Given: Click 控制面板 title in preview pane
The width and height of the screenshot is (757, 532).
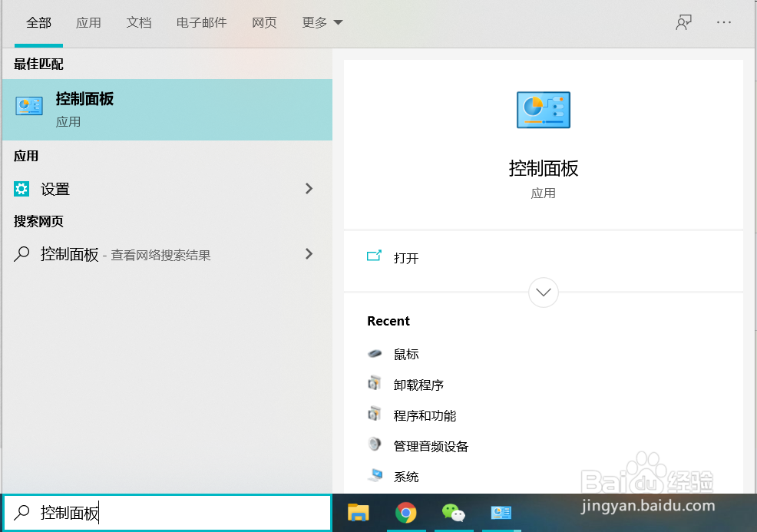Looking at the screenshot, I should coord(543,168).
